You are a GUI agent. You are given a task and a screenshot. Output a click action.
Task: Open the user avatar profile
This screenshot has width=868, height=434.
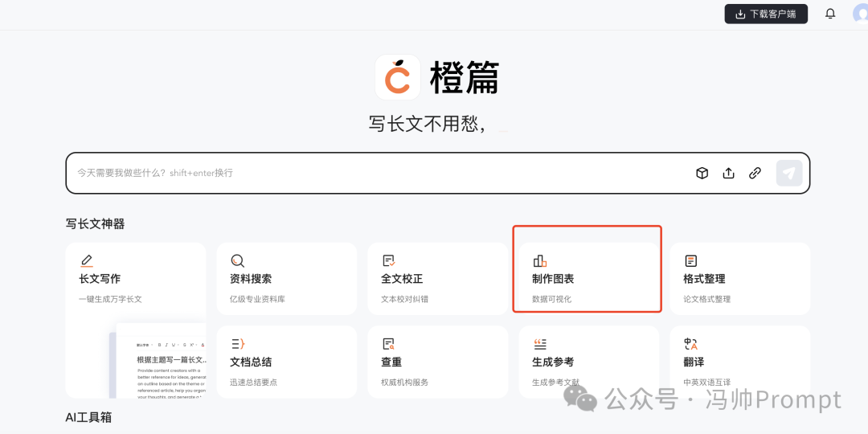[861, 14]
